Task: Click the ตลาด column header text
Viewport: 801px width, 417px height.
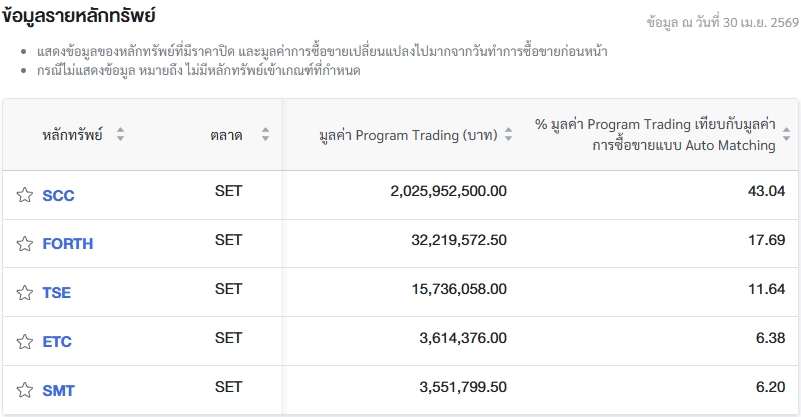Action: click(226, 135)
